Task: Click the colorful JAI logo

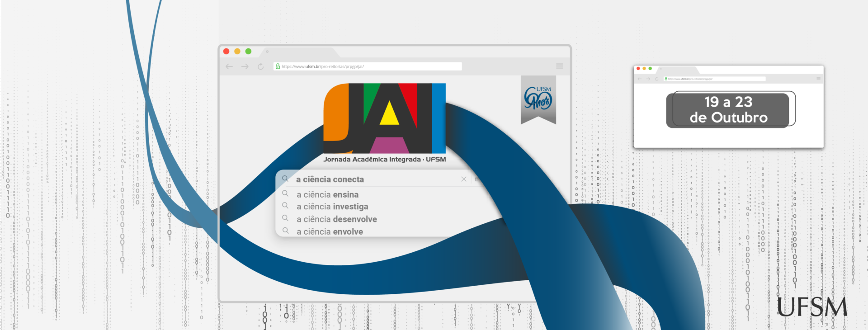Action: [x=384, y=118]
